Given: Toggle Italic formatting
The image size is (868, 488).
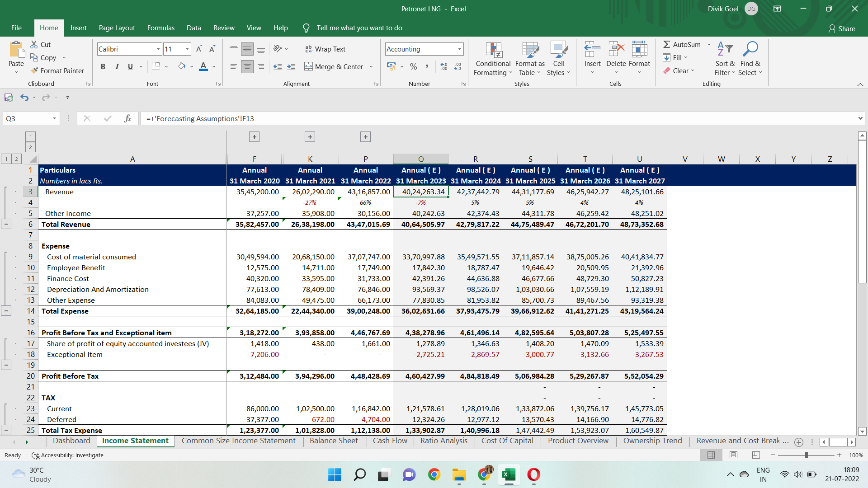Looking at the screenshot, I should [117, 66].
